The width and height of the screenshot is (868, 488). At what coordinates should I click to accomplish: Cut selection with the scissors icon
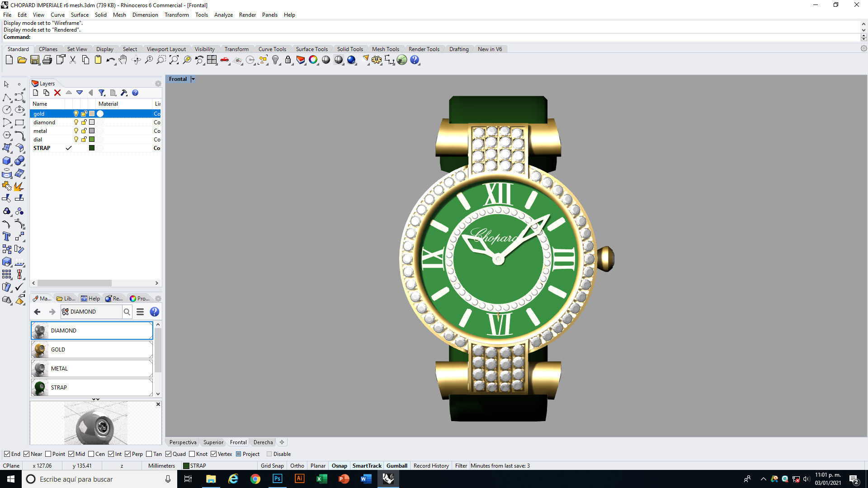click(x=73, y=60)
